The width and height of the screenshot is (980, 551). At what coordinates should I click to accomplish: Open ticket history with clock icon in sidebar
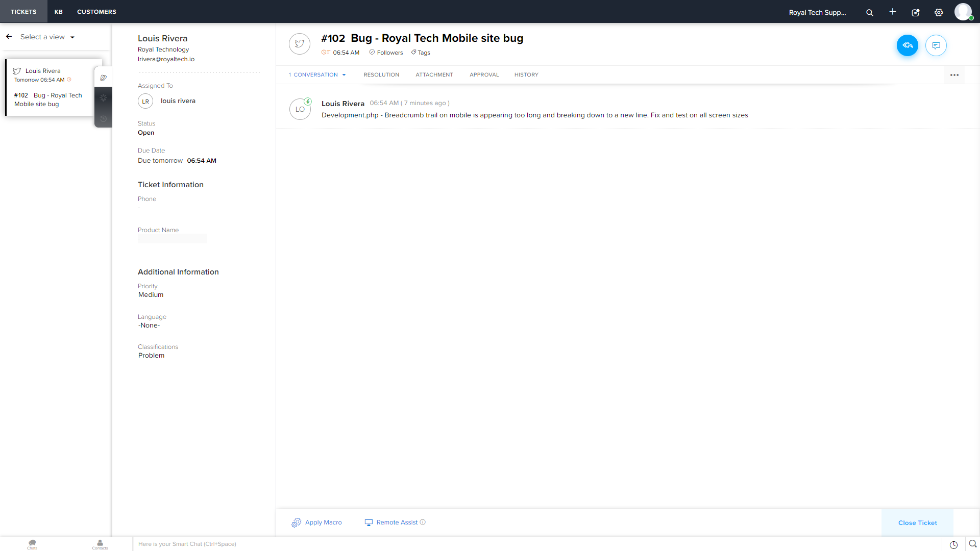(x=103, y=118)
